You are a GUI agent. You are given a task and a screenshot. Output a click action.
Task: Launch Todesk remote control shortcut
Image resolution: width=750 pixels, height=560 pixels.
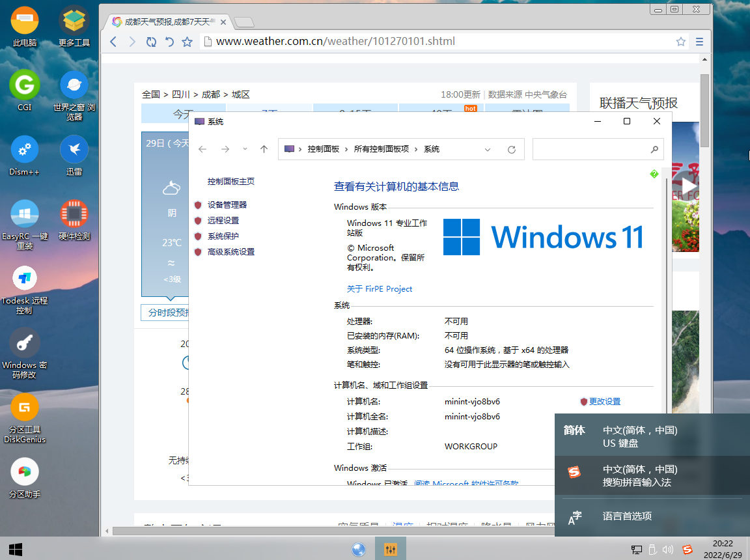point(24,279)
